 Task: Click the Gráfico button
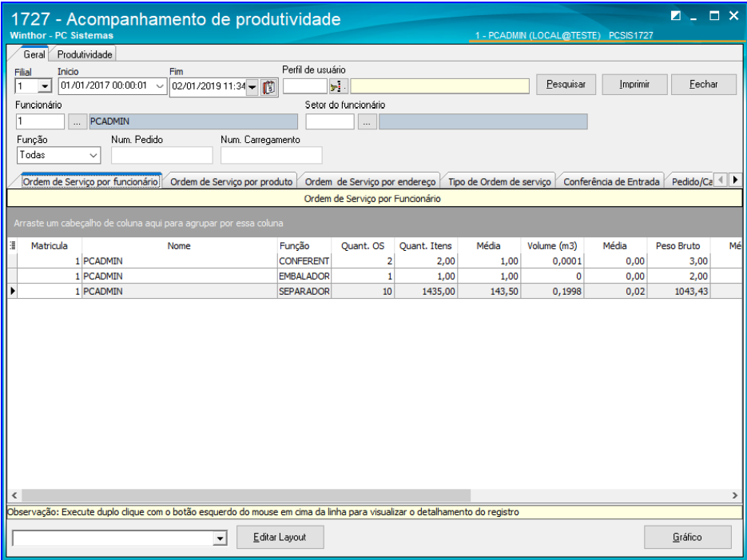coord(687,537)
